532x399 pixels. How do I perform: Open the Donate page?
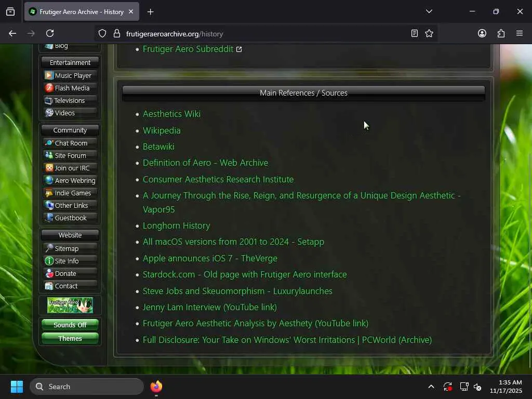pyautogui.click(x=70, y=273)
